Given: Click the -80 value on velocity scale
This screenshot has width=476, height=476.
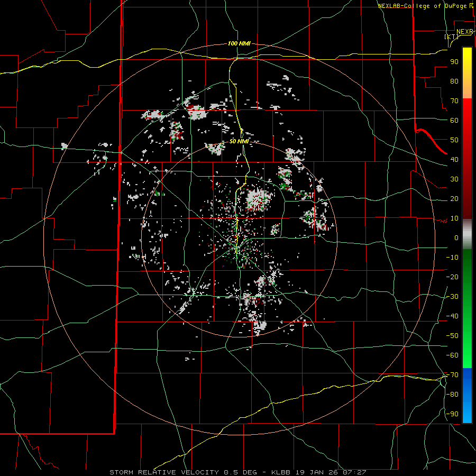Looking at the screenshot, I should pos(452,395).
